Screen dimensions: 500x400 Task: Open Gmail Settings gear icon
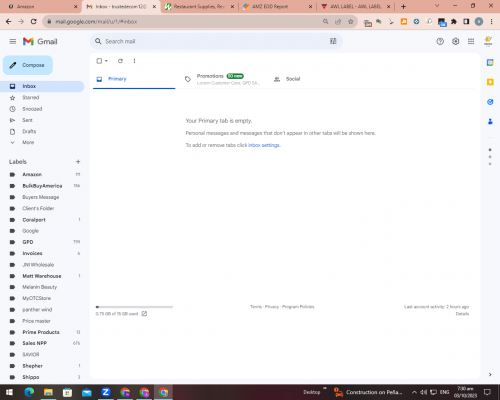(455, 41)
